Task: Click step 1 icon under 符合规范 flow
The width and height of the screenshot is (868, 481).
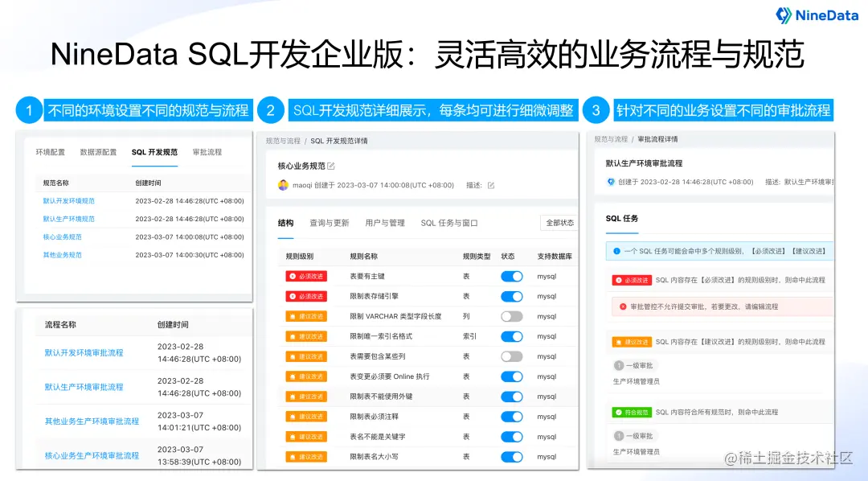Action: (619, 436)
